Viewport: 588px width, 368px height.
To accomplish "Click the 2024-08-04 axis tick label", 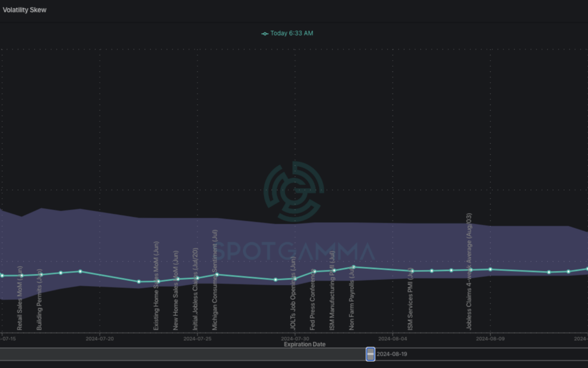I will (x=393, y=339).
